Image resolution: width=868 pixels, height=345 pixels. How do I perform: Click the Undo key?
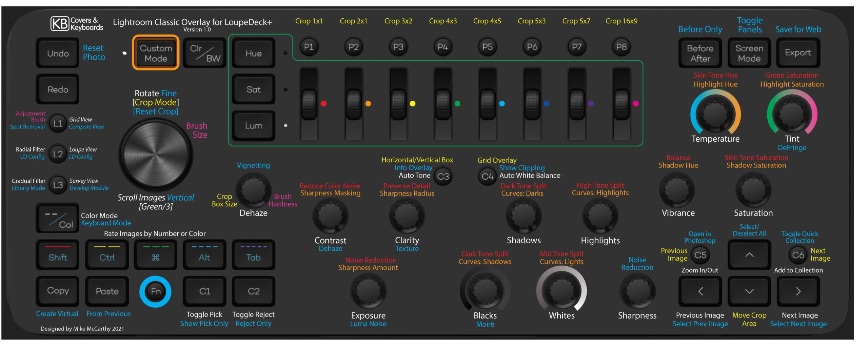pyautogui.click(x=58, y=53)
